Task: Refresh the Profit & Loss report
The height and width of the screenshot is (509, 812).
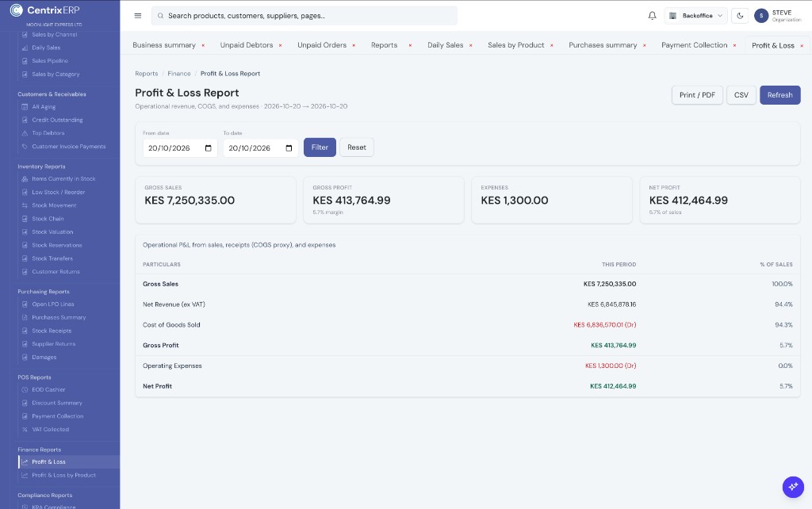Action: pyautogui.click(x=780, y=95)
